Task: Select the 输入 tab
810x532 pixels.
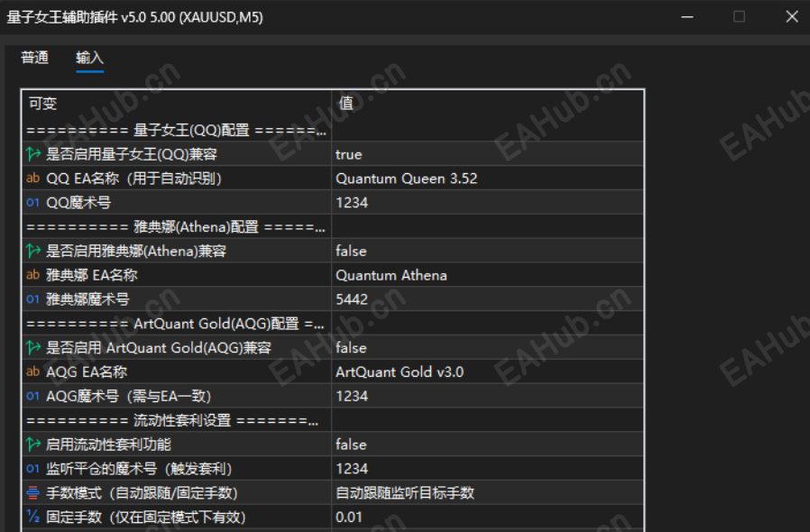Action: pos(90,58)
